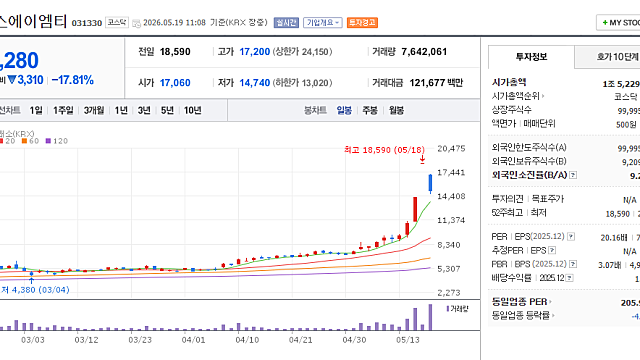Click the 거래대금 121,677 백만 value

coord(436,83)
